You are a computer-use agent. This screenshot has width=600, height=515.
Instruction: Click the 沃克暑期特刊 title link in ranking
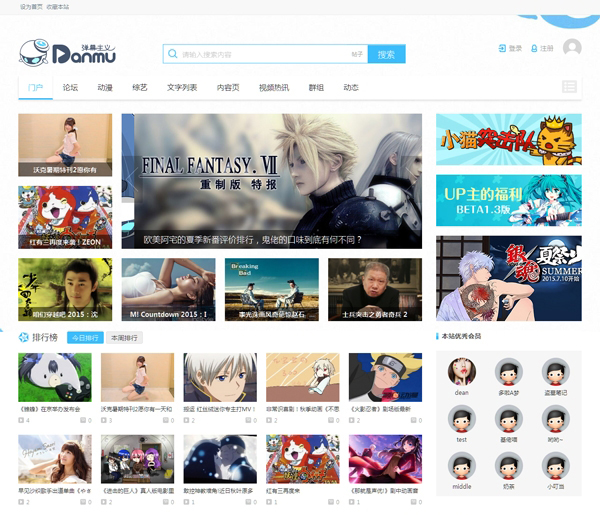tap(137, 409)
